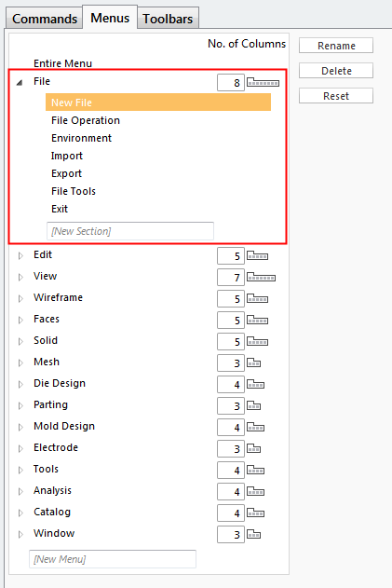Click the Delete button

pyautogui.click(x=336, y=71)
